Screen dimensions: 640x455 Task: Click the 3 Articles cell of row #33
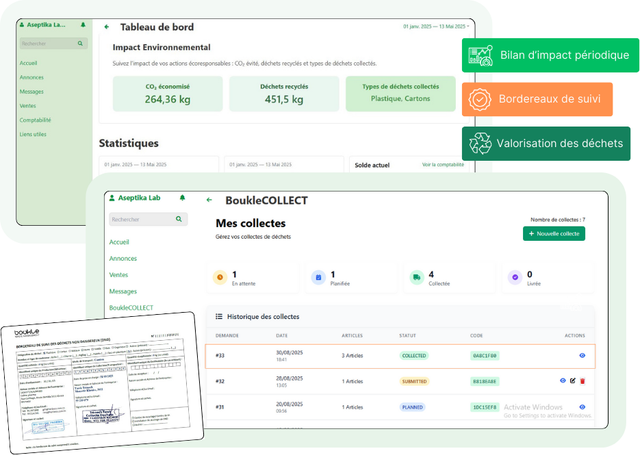pos(352,356)
